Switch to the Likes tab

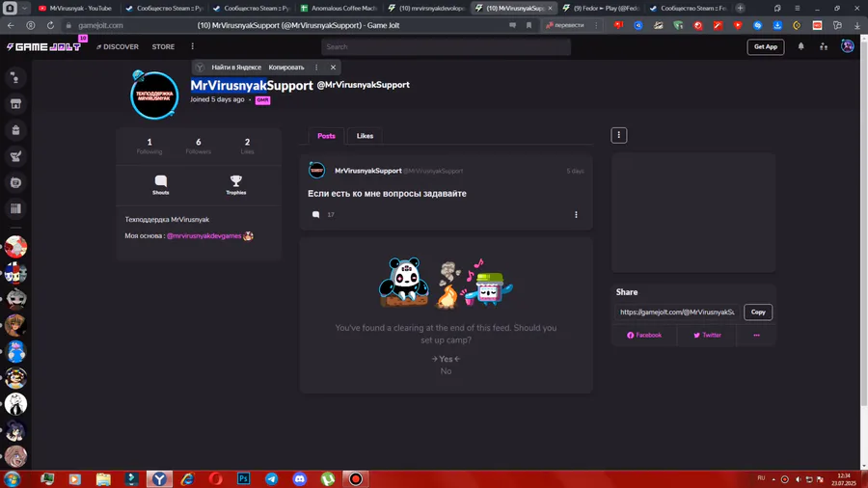[365, 136]
